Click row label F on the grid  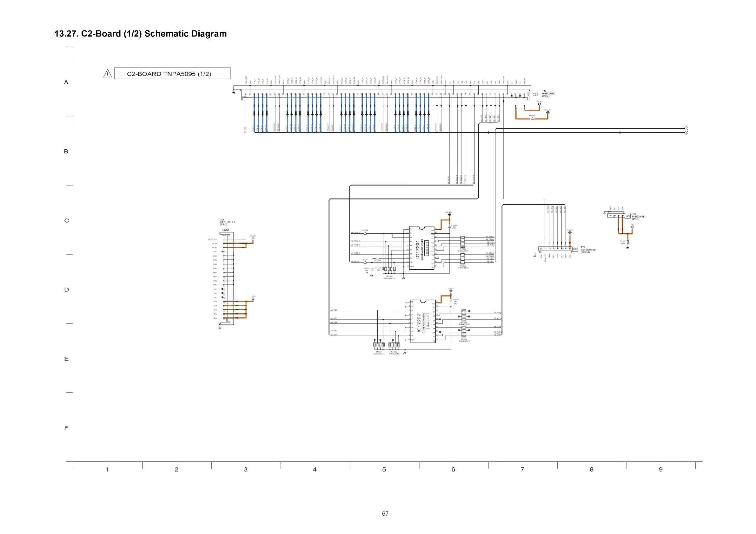[66, 428]
